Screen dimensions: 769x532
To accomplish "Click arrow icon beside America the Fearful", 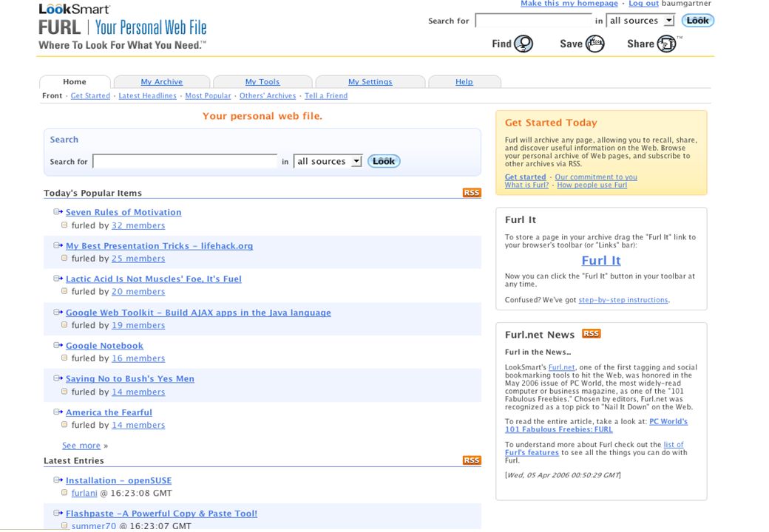I will tap(58, 412).
